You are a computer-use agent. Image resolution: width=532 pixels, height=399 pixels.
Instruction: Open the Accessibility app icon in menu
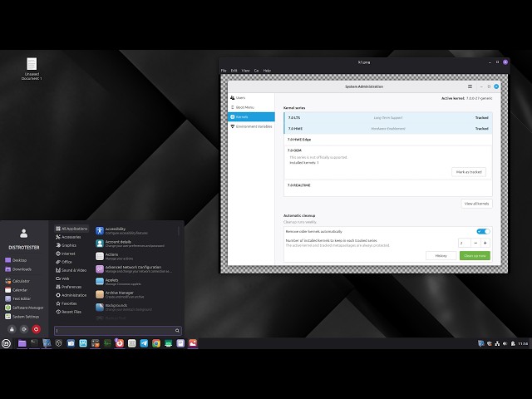point(100,231)
